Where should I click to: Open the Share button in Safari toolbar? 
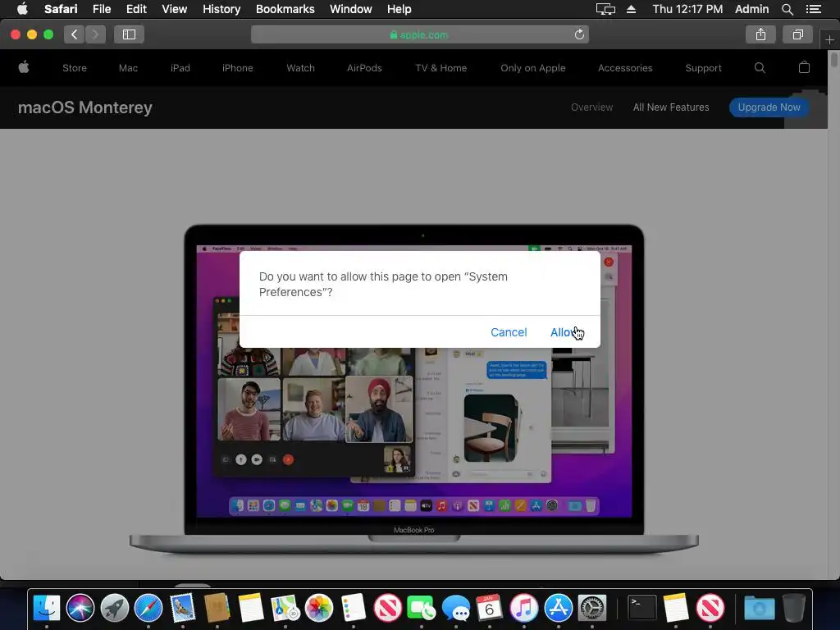(760, 34)
